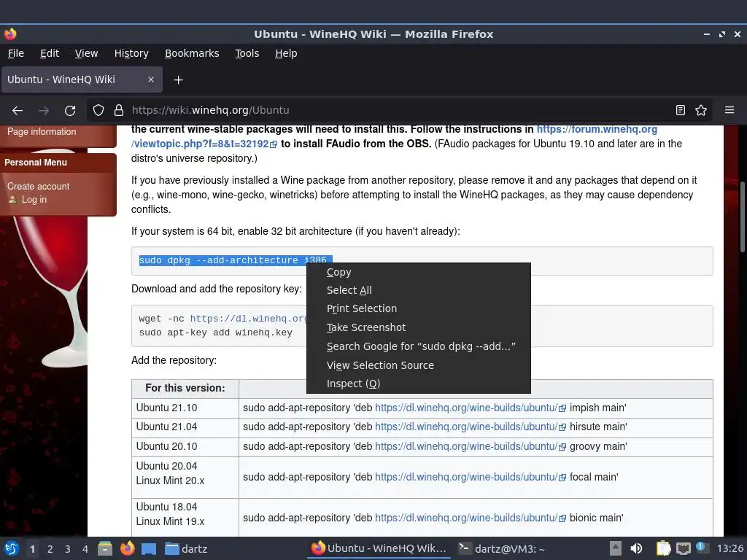Open the Tools menu
The image size is (747, 560).
(x=247, y=53)
